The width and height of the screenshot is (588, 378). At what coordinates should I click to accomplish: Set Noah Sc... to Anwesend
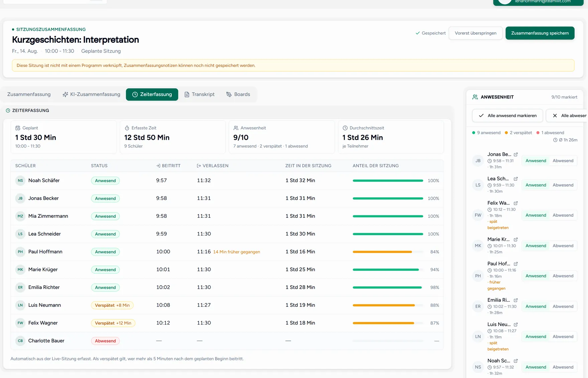pos(536,367)
